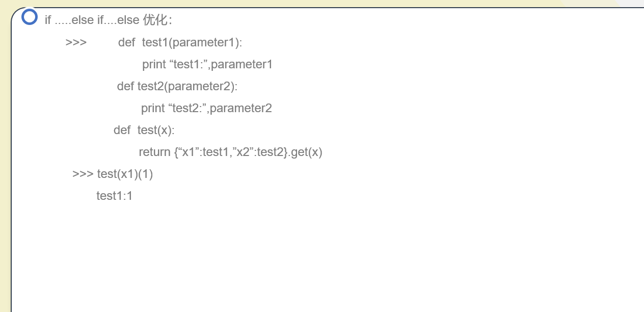Screen dimensions: 644x312
Task: Click the blue circle bullet icon
Action: [x=30, y=17]
